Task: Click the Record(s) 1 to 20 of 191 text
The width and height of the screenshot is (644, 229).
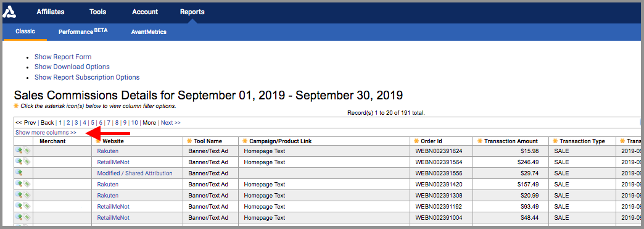Action: pyautogui.click(x=386, y=113)
